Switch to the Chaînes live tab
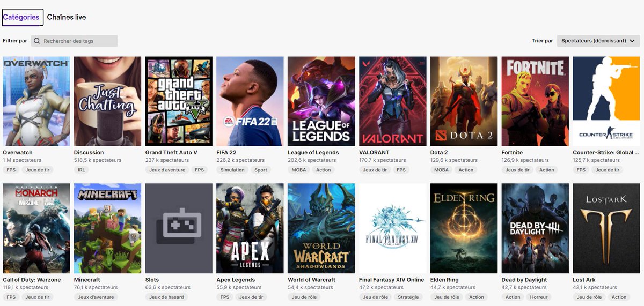The height and width of the screenshot is (306, 644). click(x=67, y=17)
